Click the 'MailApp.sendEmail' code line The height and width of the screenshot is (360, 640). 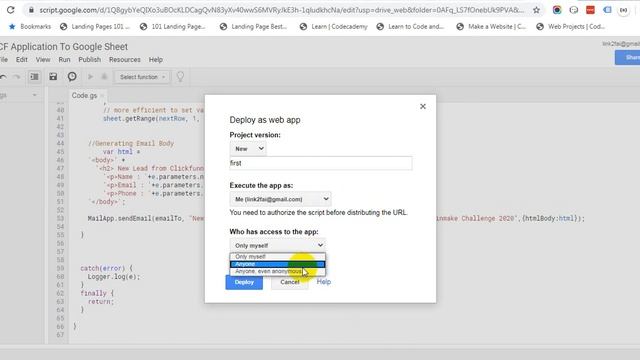coord(336,219)
